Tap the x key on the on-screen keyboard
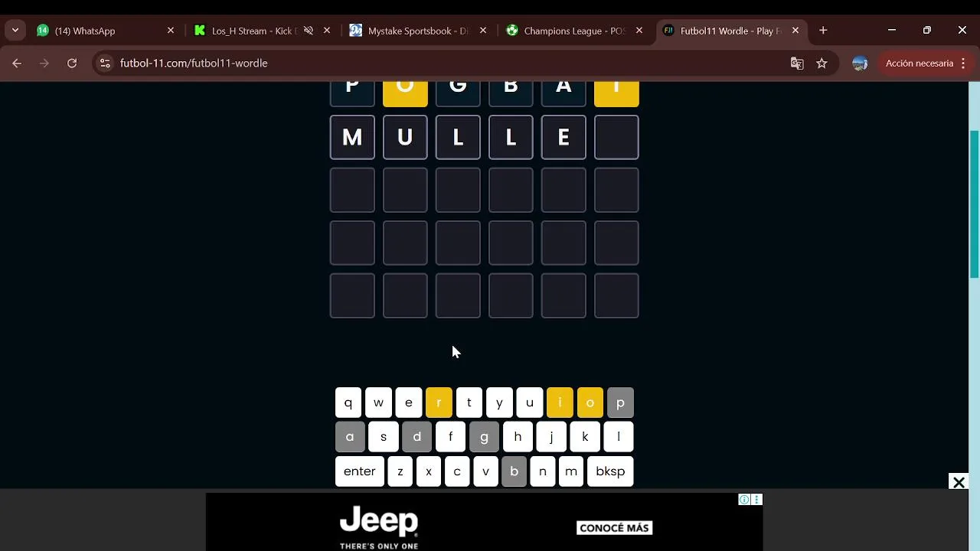 point(429,471)
